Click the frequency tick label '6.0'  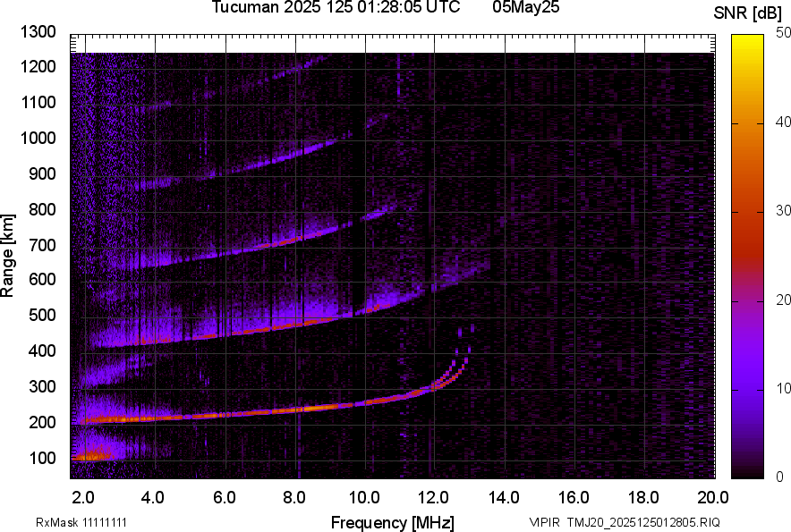pyautogui.click(x=224, y=498)
